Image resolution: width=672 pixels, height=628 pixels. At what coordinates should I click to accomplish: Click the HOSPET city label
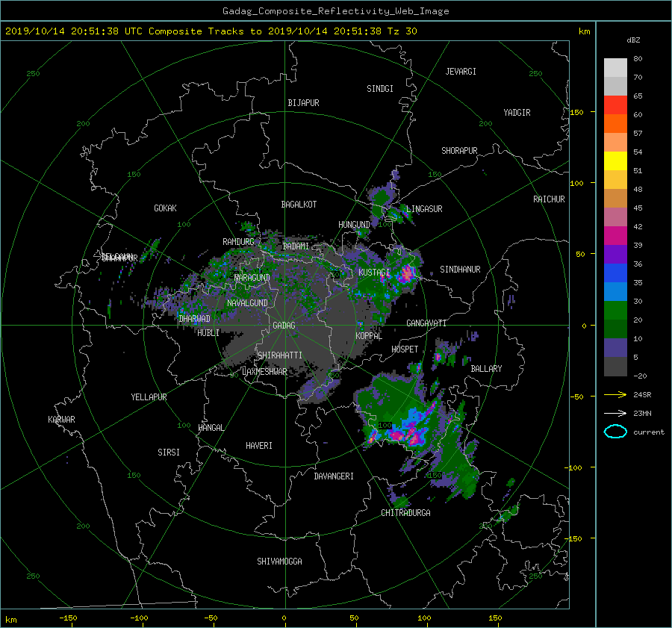[x=405, y=349]
